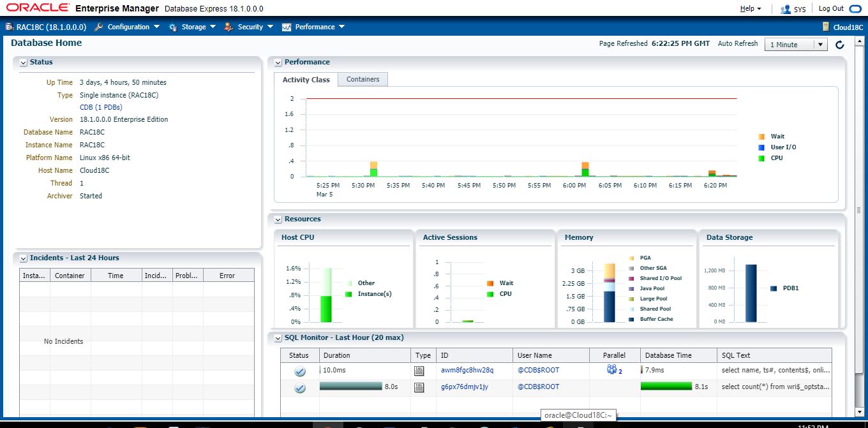This screenshot has width=868, height=428.
Task: Sort SQL Monitor by Duration column
Action: (365, 355)
